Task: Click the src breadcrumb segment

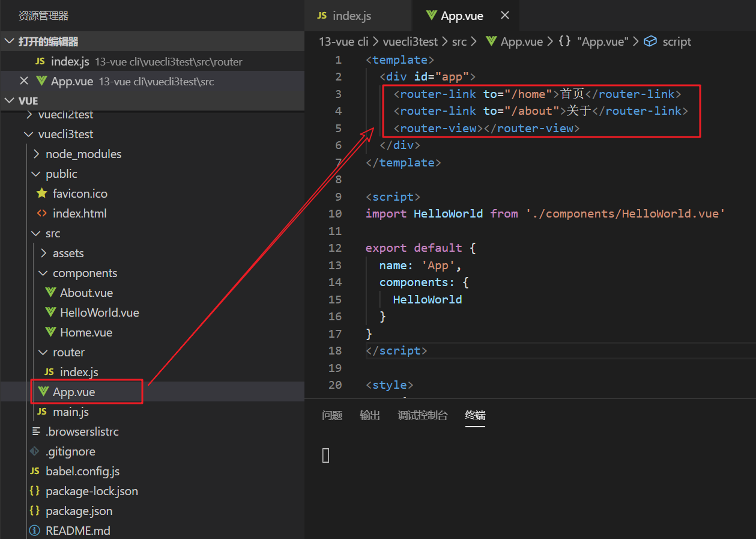Action: pos(459,41)
